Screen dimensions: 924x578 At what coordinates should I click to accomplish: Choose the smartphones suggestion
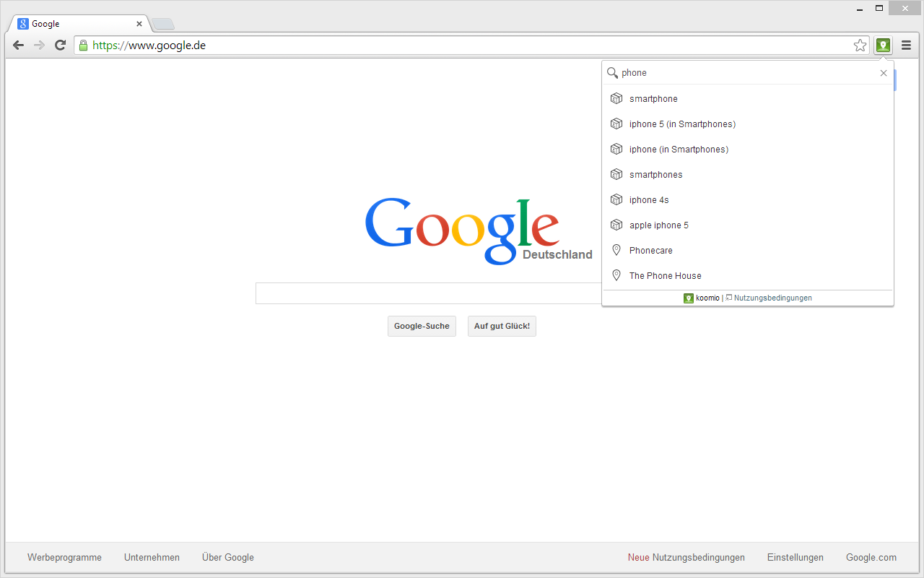pos(748,174)
